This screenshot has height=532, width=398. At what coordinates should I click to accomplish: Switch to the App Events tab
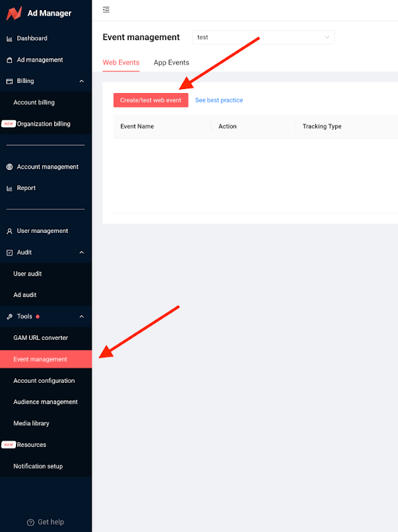tap(171, 63)
